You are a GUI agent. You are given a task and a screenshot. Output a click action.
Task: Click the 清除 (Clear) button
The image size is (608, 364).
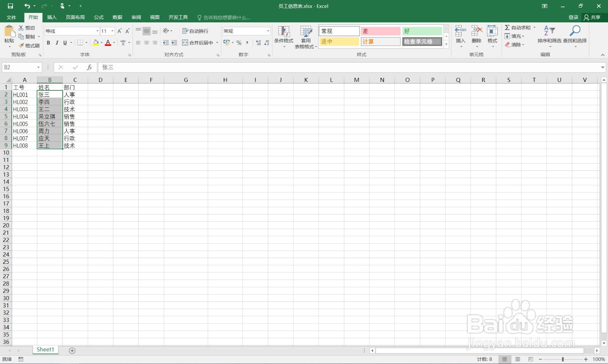(x=515, y=45)
